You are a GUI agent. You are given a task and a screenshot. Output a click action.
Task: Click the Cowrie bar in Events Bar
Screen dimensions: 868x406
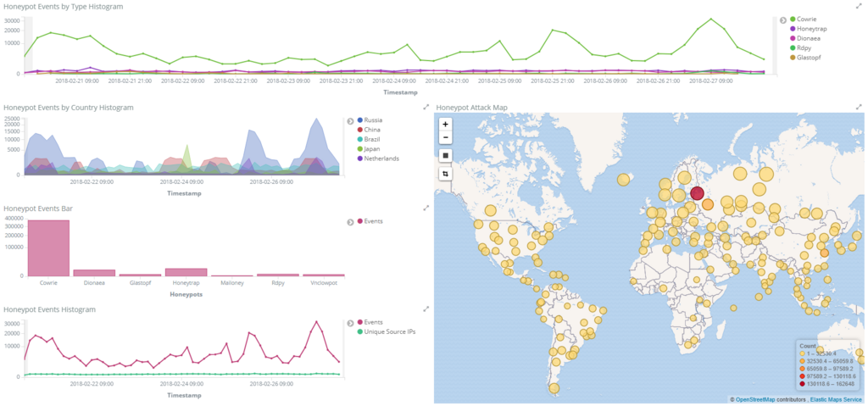(x=48, y=247)
